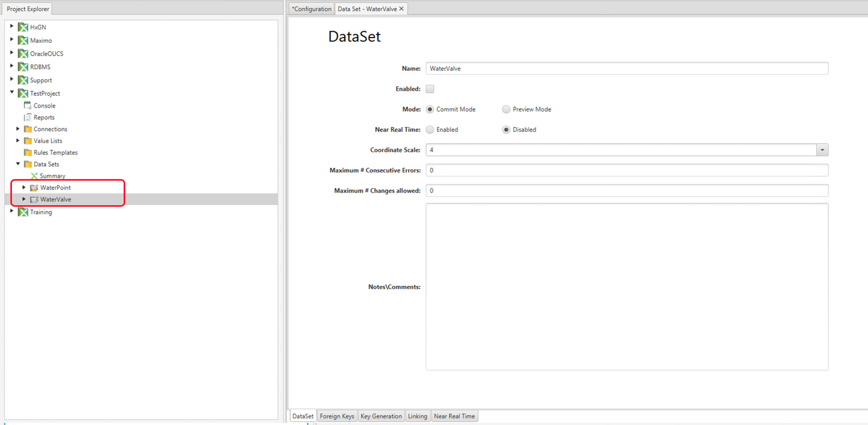Click the WaterValve data set icon
The image size is (868, 425).
(34, 200)
